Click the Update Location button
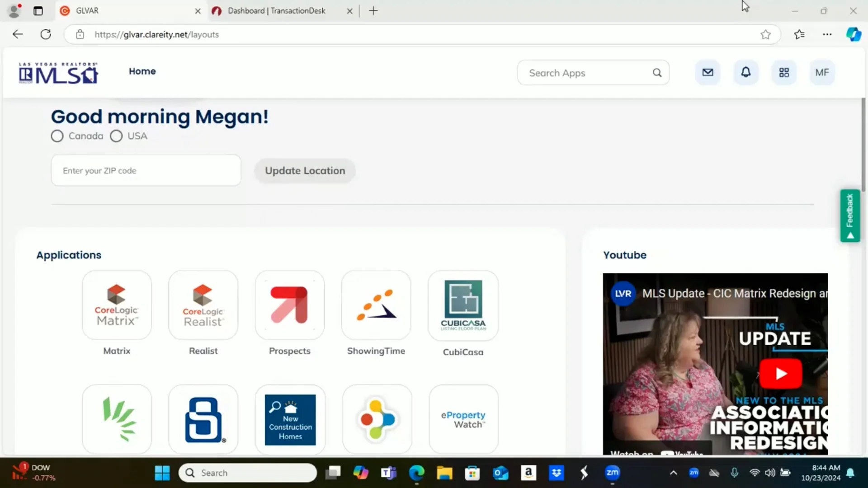Viewport: 868px width, 488px height. click(x=305, y=171)
